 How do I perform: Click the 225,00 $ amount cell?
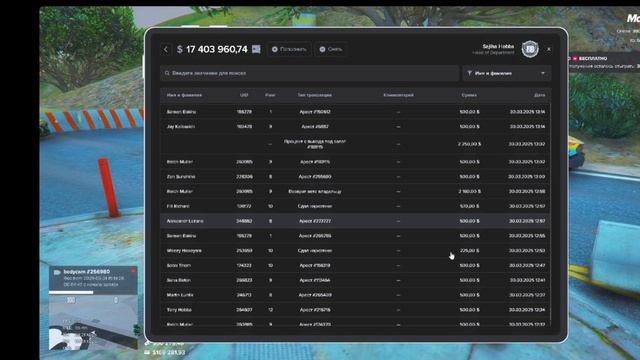click(469, 251)
